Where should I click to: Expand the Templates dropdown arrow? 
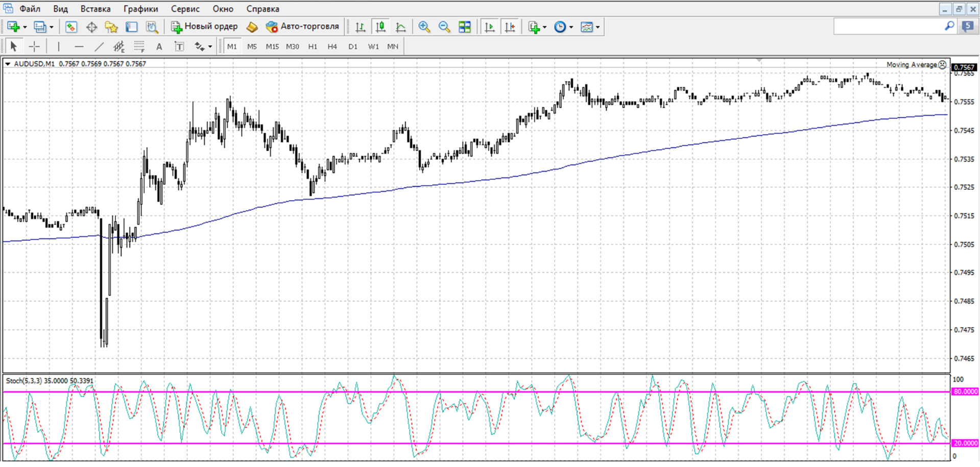(x=597, y=28)
